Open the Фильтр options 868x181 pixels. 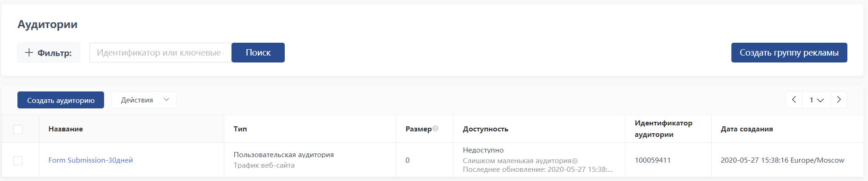(x=49, y=52)
